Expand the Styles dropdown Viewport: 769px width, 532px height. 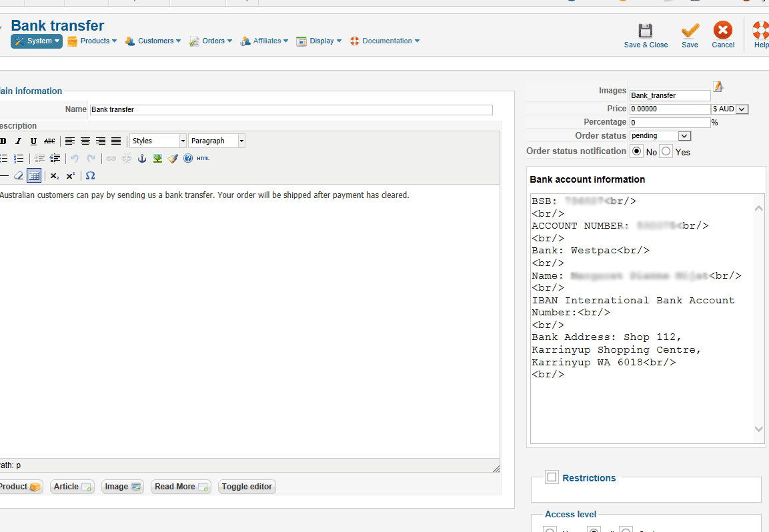point(158,141)
